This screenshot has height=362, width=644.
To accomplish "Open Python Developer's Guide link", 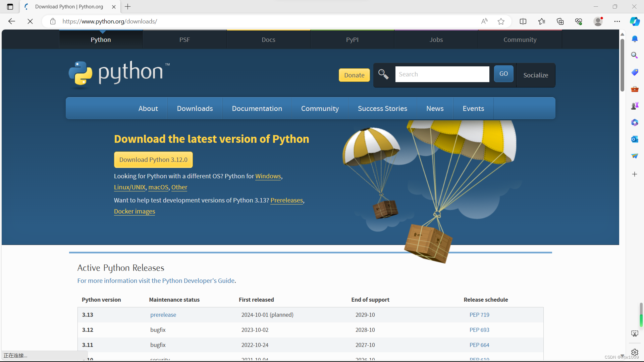I will [156, 281].
